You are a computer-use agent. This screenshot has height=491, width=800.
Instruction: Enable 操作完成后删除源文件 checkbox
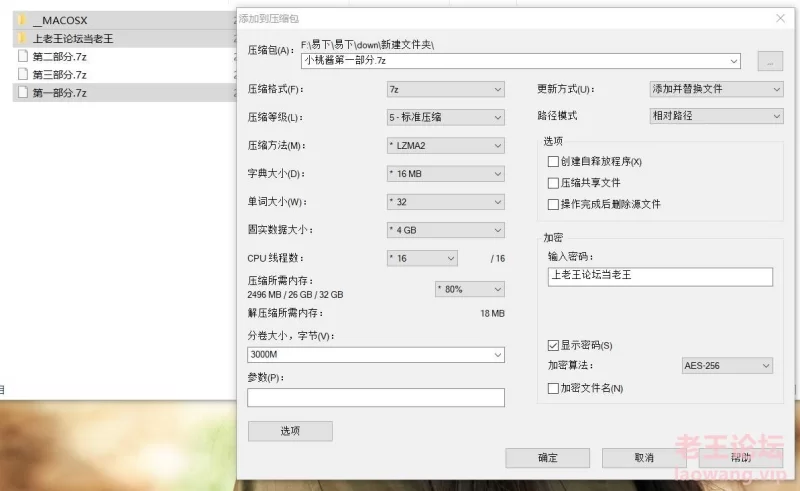point(553,204)
